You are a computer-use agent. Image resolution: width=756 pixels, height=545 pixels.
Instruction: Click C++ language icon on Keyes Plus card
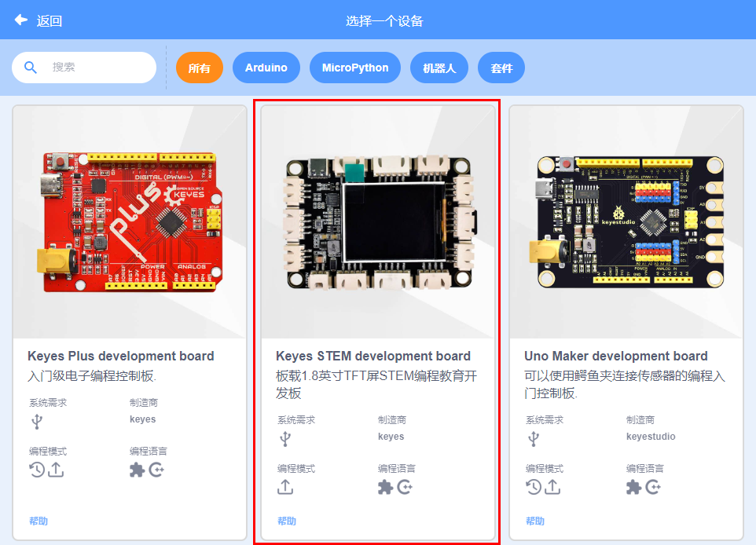(156, 470)
